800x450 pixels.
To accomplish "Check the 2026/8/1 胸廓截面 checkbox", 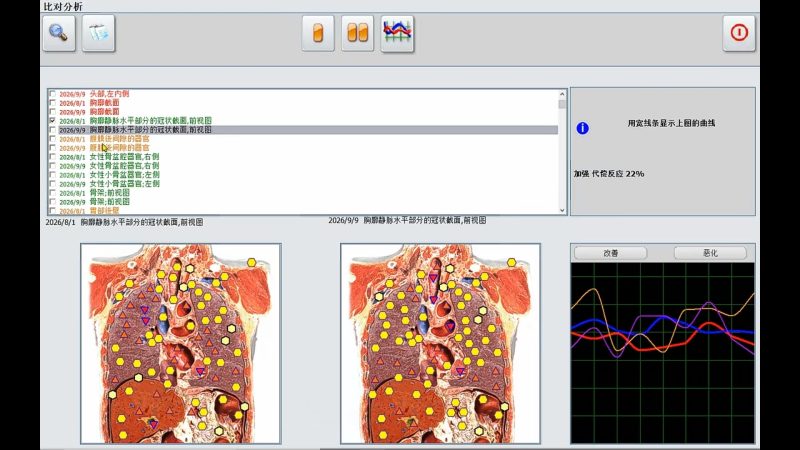I will [x=53, y=103].
